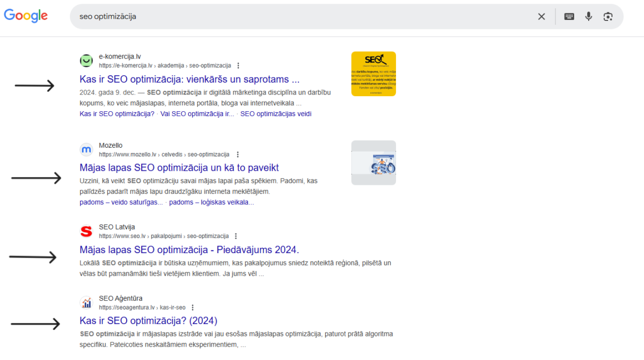
Task: Follow the 'Vai SEO optimizācija ir...' sitelink
Action: tap(197, 114)
